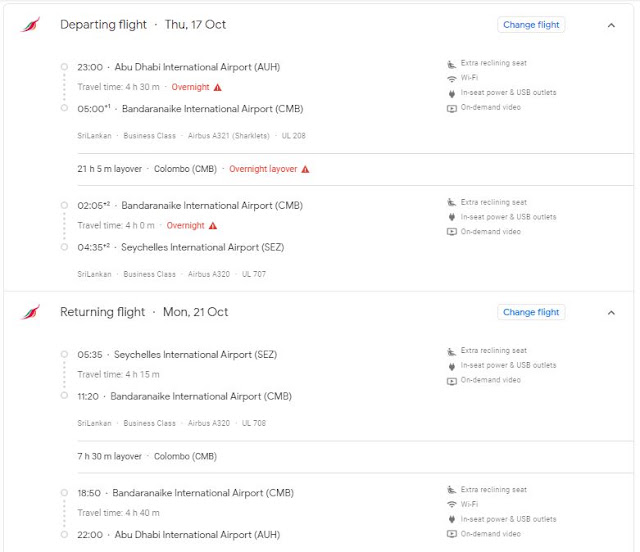This screenshot has height=552, width=640.
Task: Collapse the Returning flight details chevron
Action: [611, 313]
